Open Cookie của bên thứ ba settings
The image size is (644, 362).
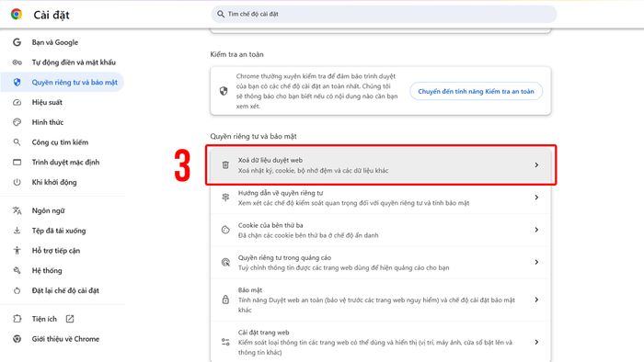(380, 230)
